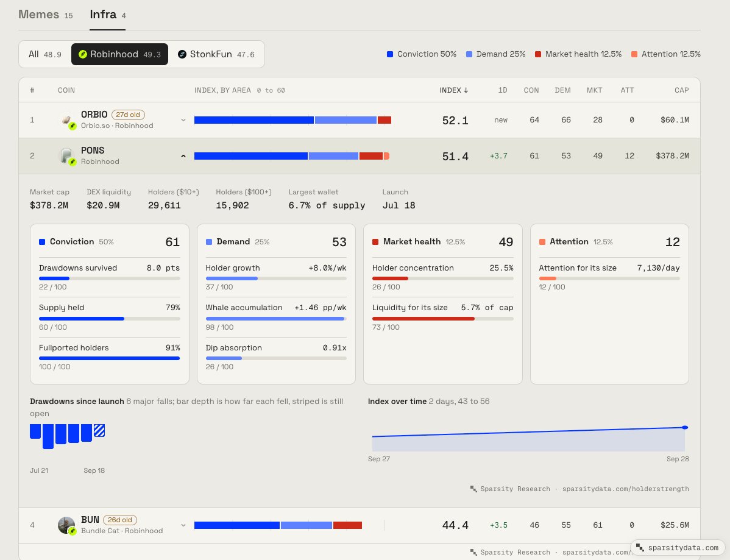Click the Supply held progress bar
The width and height of the screenshot is (730, 560).
click(x=110, y=319)
